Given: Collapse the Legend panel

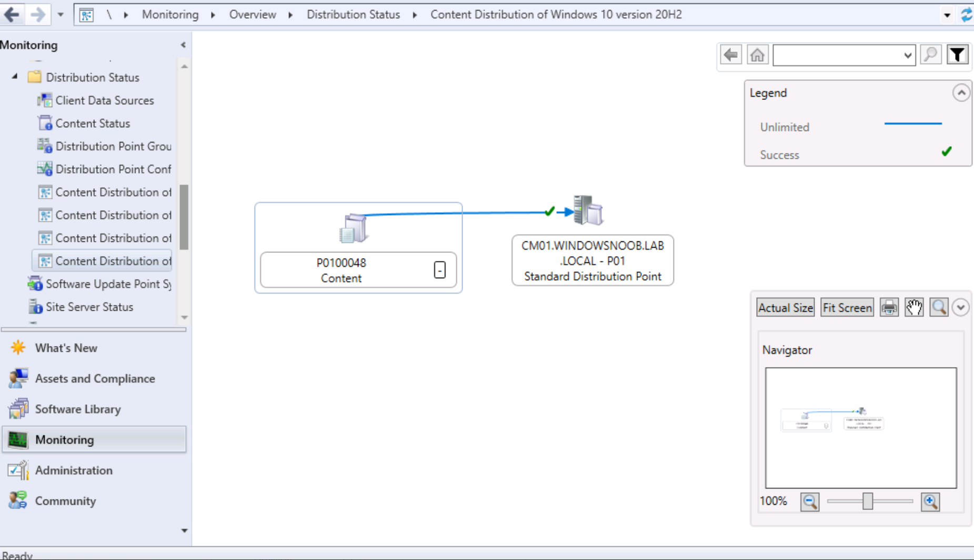Looking at the screenshot, I should [x=961, y=93].
